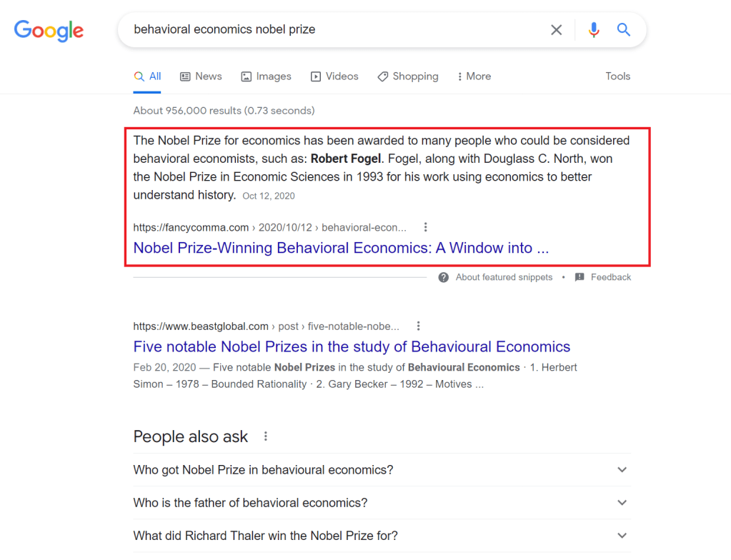Clear the search query using the X icon
This screenshot has width=731, height=560.
click(x=556, y=29)
